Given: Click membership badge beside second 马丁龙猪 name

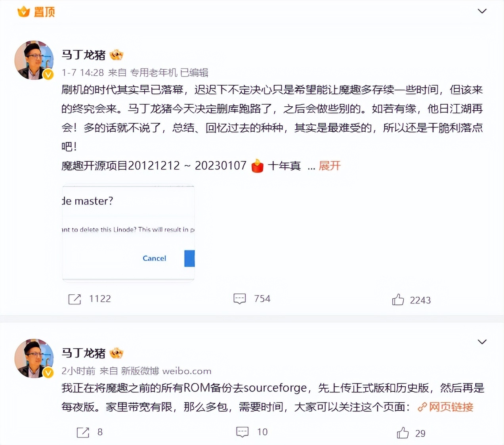Looking at the screenshot, I should point(116,353).
